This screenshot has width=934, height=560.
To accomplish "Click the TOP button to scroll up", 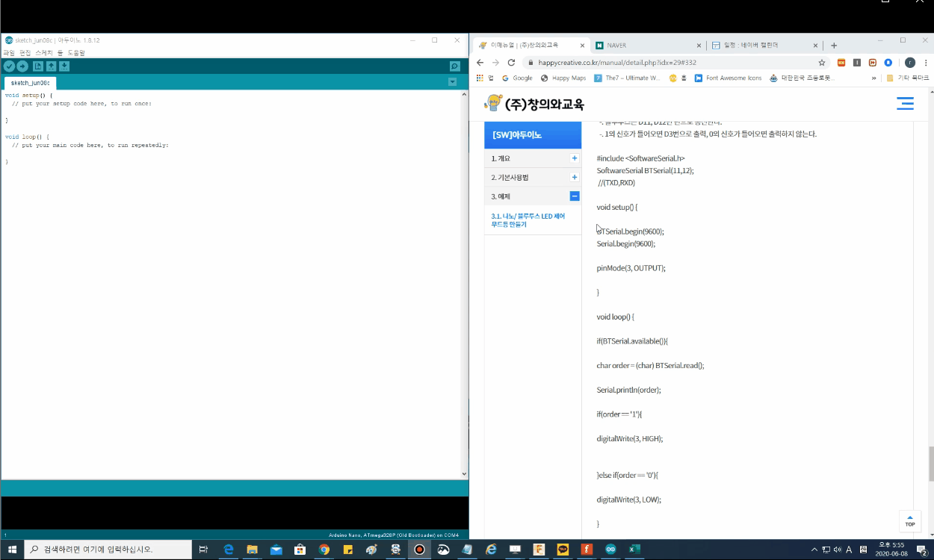I will pyautogui.click(x=909, y=520).
